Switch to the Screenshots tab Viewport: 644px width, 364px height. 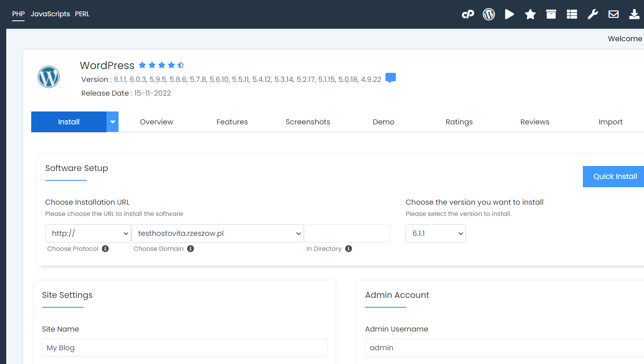pos(308,122)
